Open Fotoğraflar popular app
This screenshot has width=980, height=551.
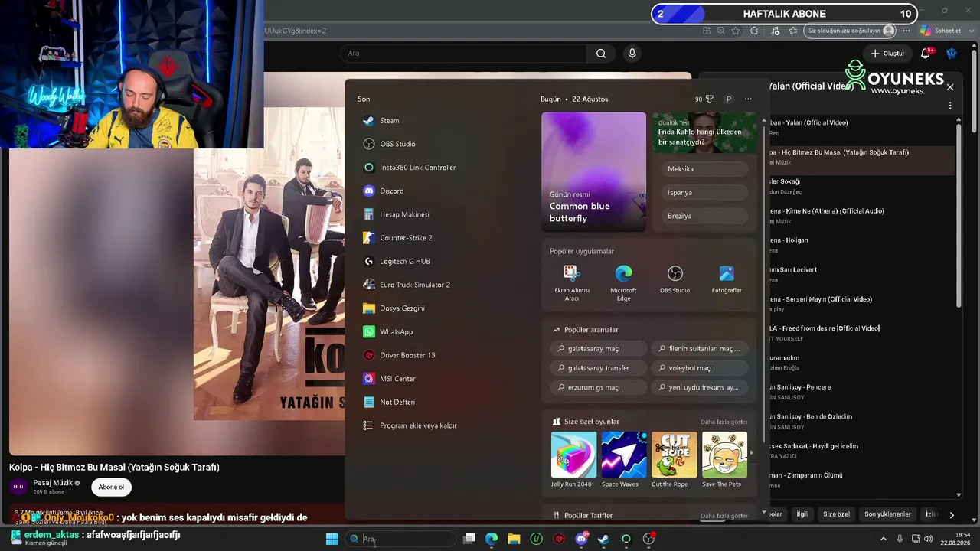click(727, 280)
